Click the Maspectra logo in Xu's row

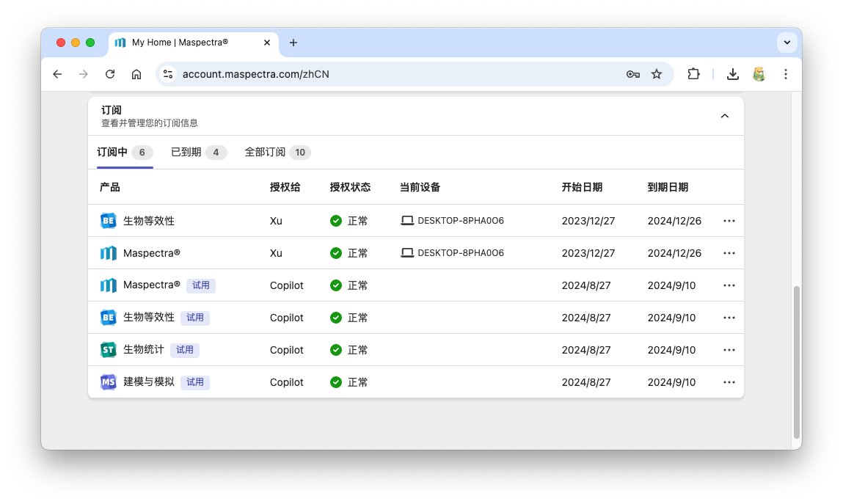(108, 253)
